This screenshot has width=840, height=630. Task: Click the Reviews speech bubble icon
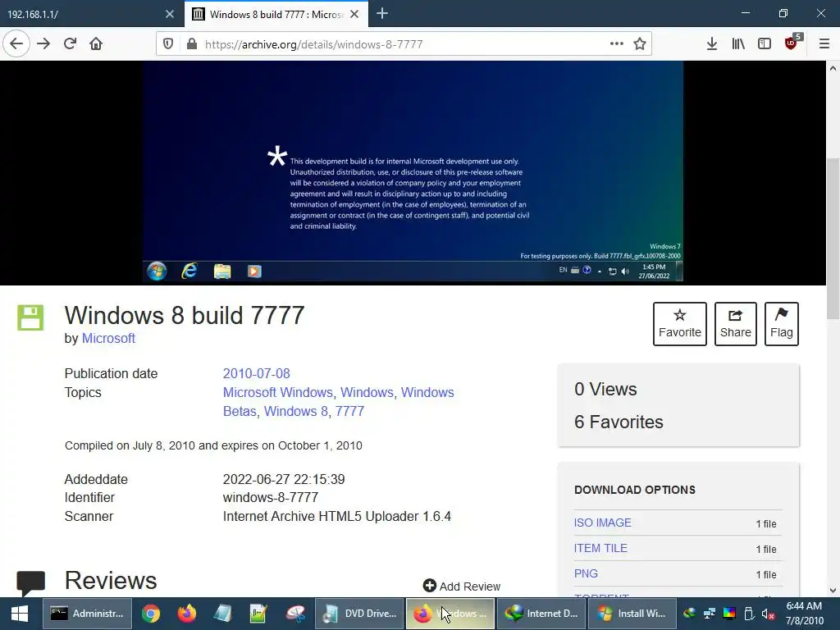[30, 583]
